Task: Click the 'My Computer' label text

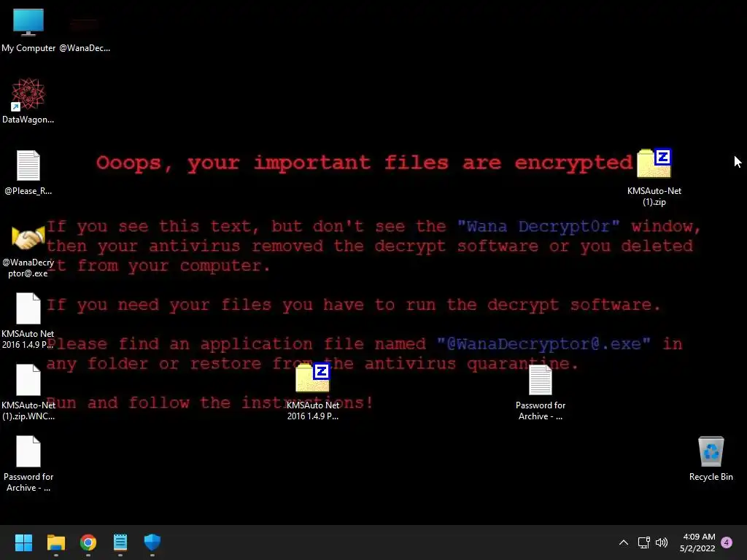Action: tap(28, 48)
